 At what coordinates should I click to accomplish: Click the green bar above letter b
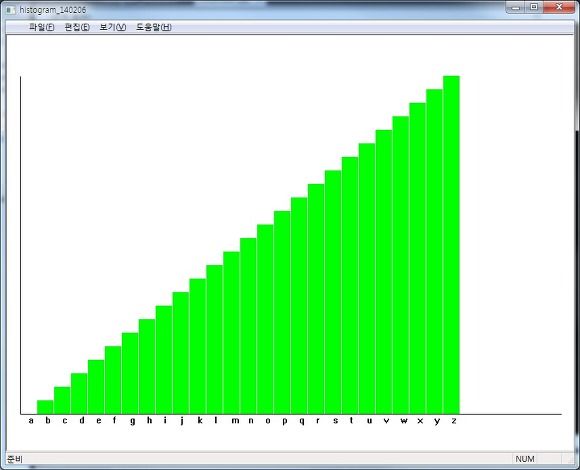tap(45, 407)
